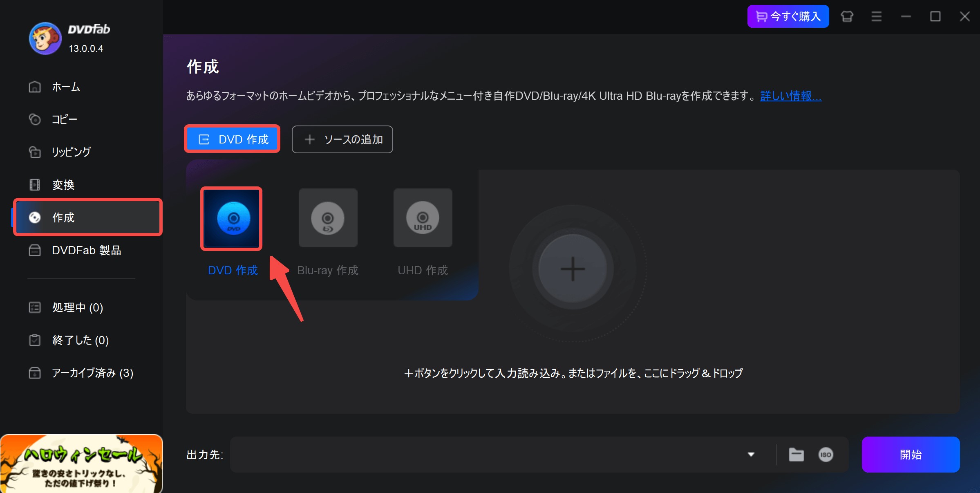Click the Blu-ray 作成 label text

pyautogui.click(x=328, y=270)
